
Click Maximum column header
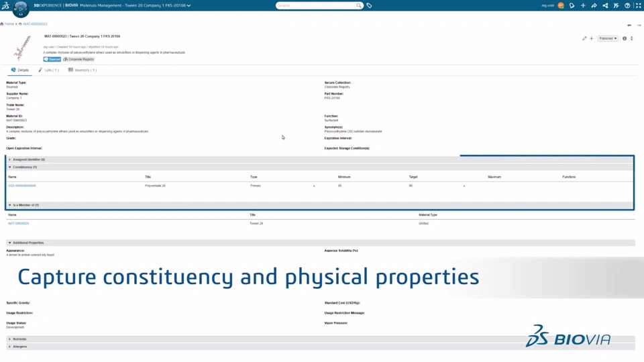(494, 177)
